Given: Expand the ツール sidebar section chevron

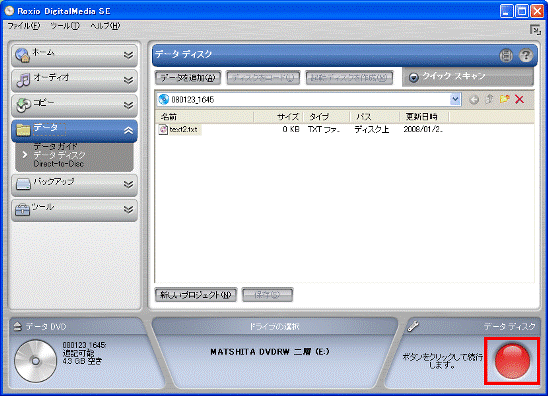Looking at the screenshot, I should click(x=128, y=209).
